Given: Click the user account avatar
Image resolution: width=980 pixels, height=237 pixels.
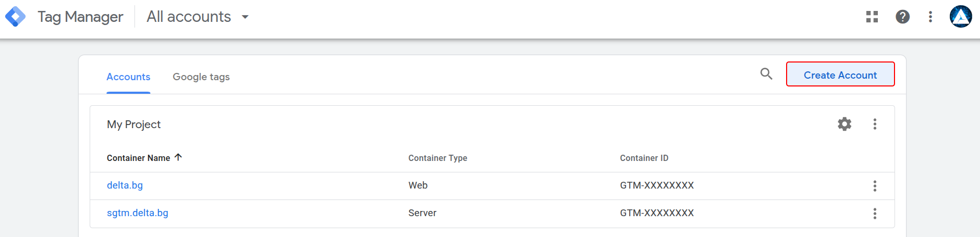Looking at the screenshot, I should [960, 17].
